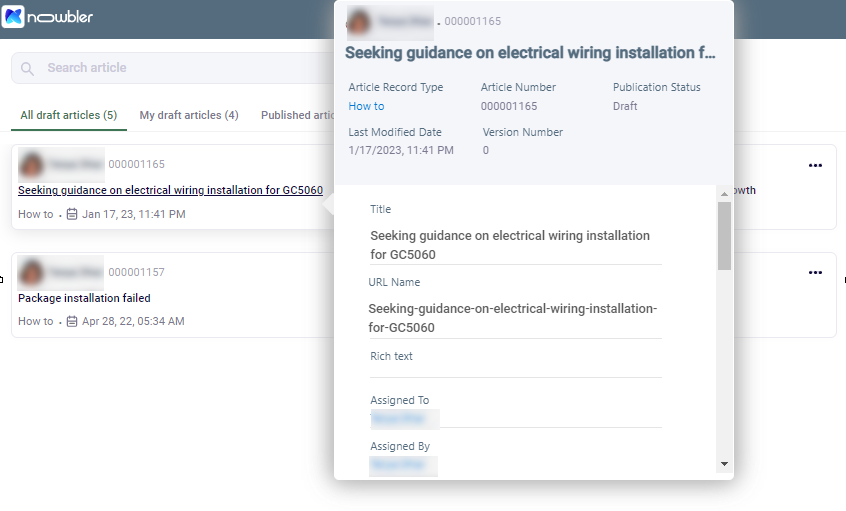Switch to the All draft articles (5) tab
Screen dimensions: 846x511
tap(69, 115)
